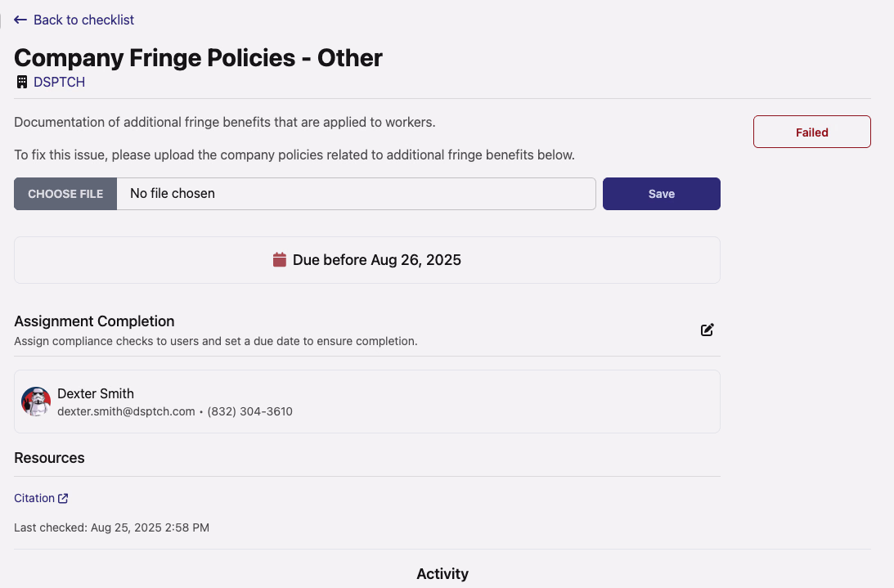Click the Company Fringe Policies - Other title
The image size is (894, 588).
click(199, 57)
